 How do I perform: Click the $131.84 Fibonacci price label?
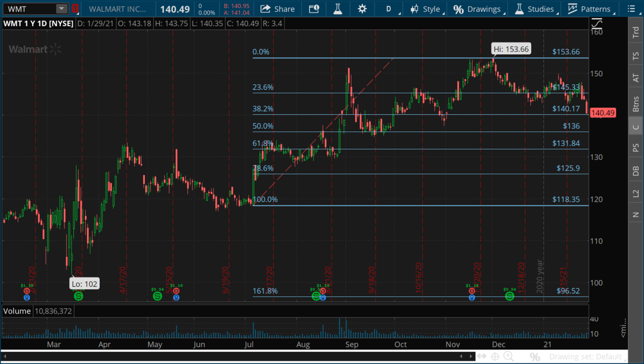[x=566, y=144]
